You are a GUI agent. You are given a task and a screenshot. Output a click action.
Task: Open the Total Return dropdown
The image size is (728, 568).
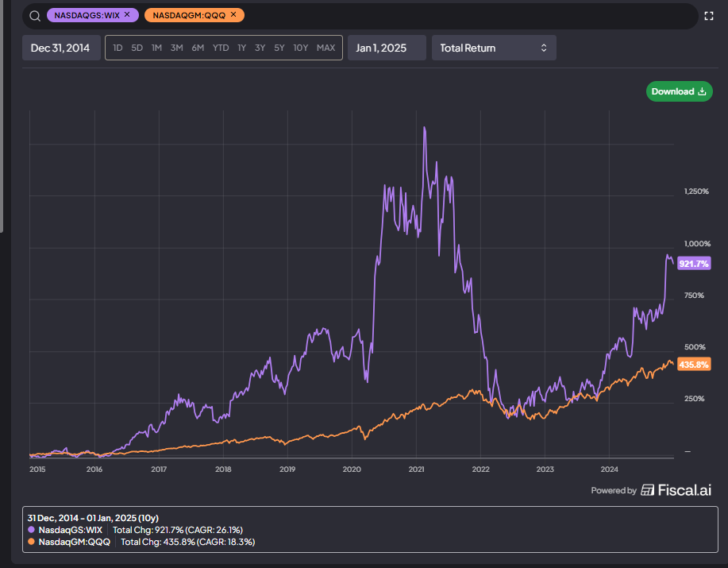[x=494, y=48]
